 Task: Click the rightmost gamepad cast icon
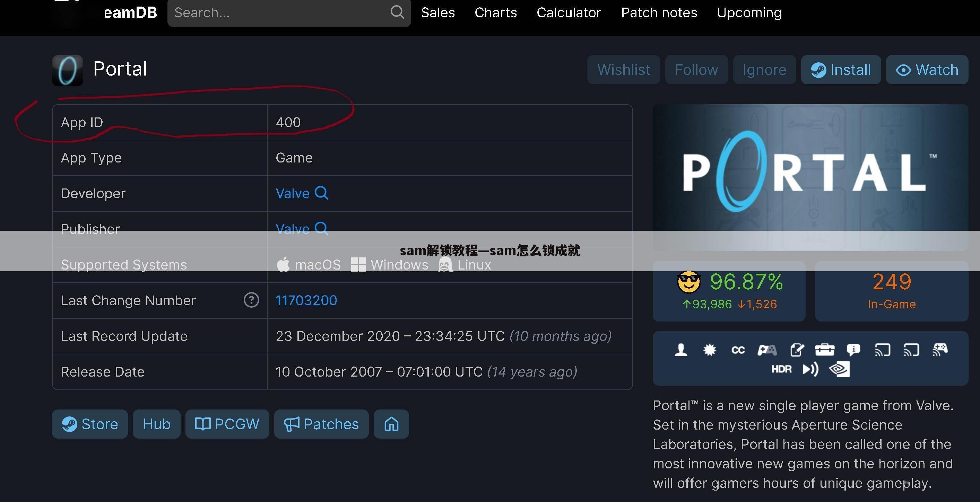click(x=940, y=350)
